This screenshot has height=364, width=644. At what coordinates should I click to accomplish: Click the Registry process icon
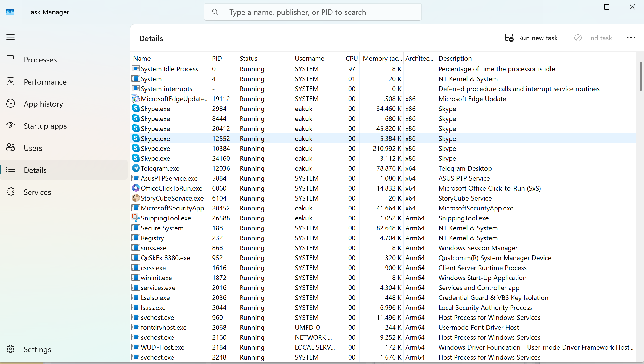[x=136, y=238]
